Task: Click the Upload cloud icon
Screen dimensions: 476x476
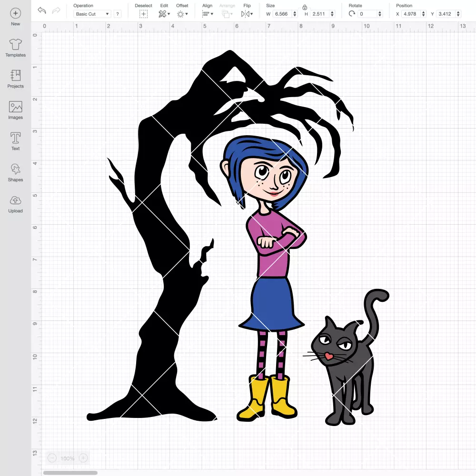Action: [x=16, y=200]
